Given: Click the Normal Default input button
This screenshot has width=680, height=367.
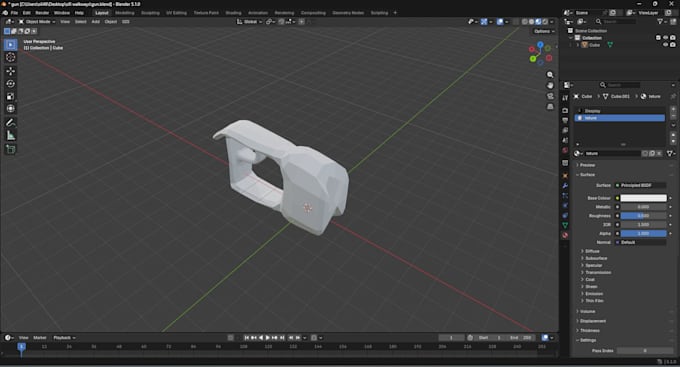Looking at the screenshot, I should click(x=640, y=242).
